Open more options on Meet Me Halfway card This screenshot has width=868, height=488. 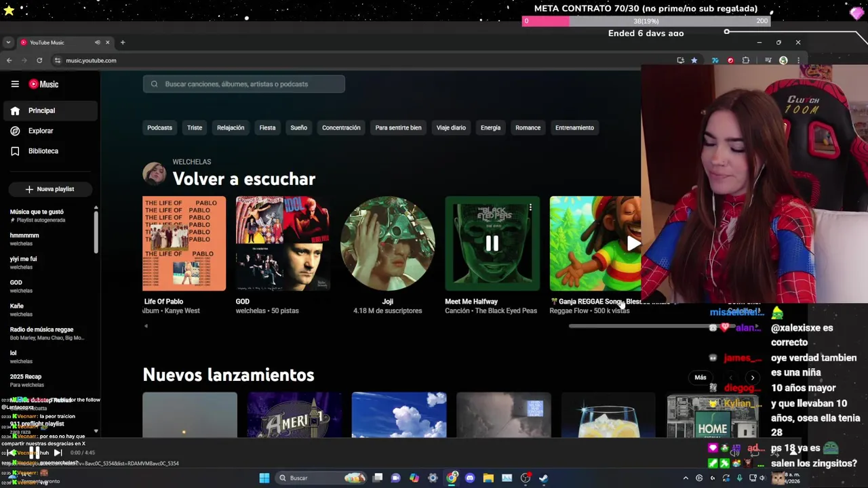[530, 207]
